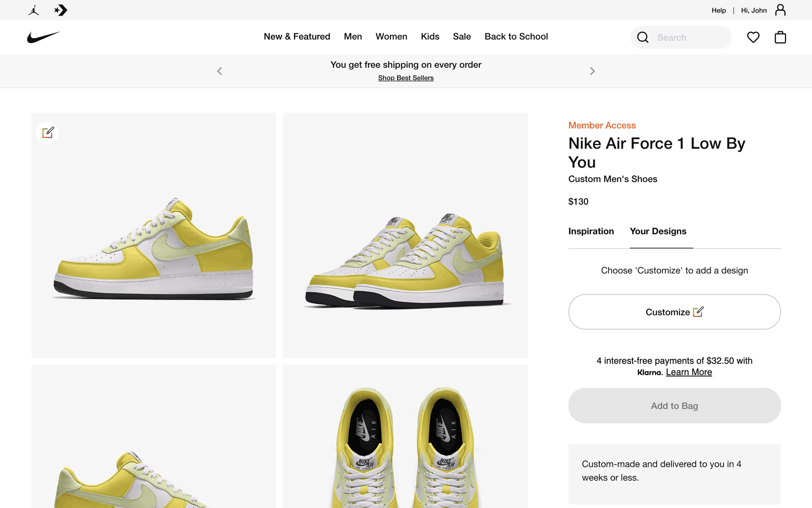The height and width of the screenshot is (508, 812).
Task: Open the Men menu
Action: [x=353, y=36]
